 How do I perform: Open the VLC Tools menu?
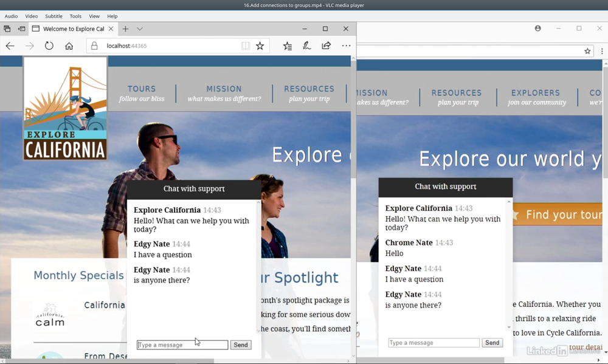pos(75,16)
